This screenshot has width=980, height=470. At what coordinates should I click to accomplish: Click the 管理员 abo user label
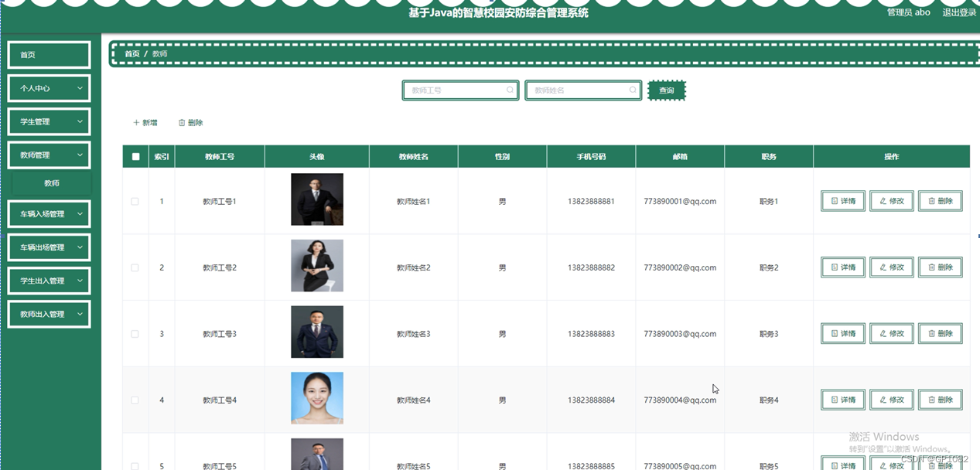tap(908, 12)
